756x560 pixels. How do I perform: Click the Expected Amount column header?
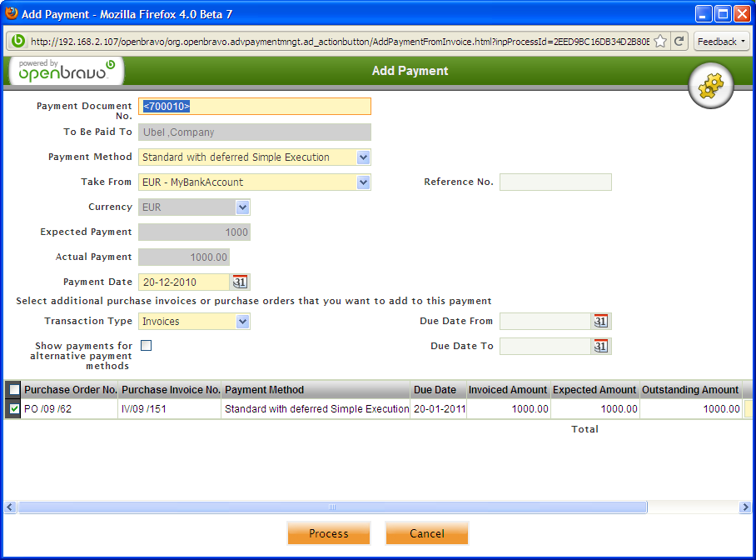click(x=594, y=390)
